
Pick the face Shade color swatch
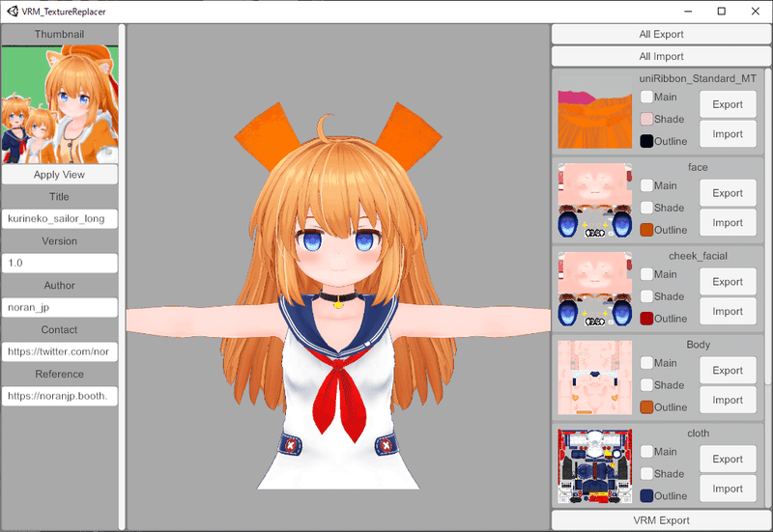(646, 208)
